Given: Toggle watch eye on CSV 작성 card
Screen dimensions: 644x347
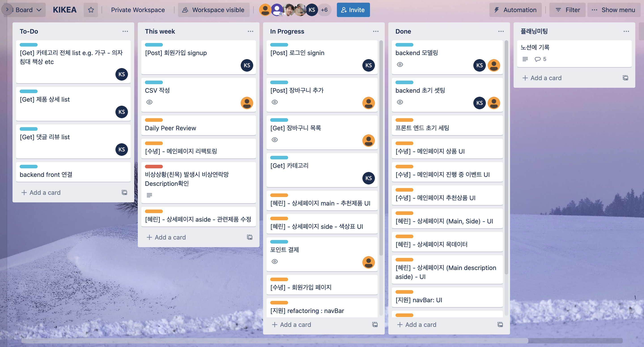Looking at the screenshot, I should pyautogui.click(x=149, y=102).
